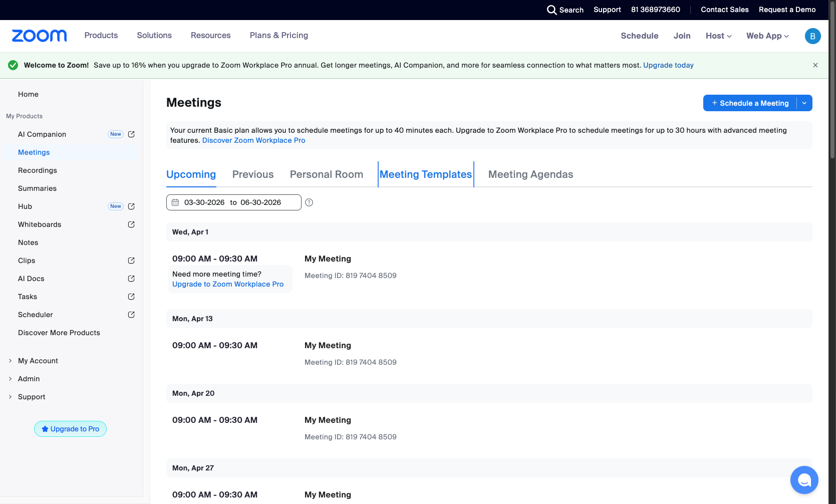Open the user profile avatar B
This screenshot has width=836, height=504.
point(812,36)
